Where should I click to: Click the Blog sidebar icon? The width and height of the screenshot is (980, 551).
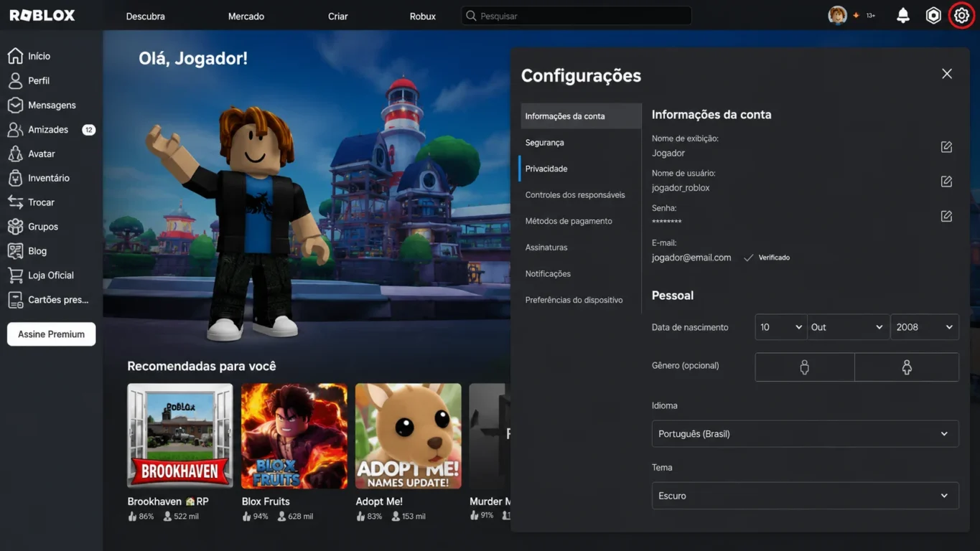(x=15, y=251)
